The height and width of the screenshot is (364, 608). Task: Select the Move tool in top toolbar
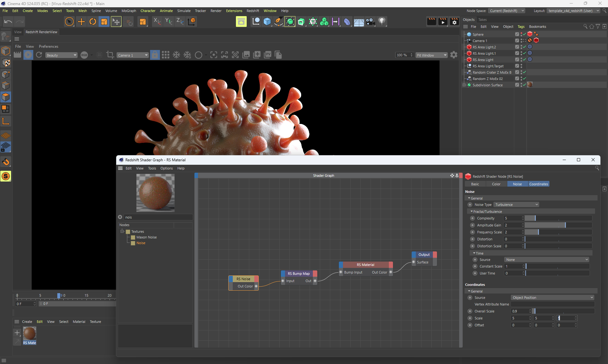point(81,22)
